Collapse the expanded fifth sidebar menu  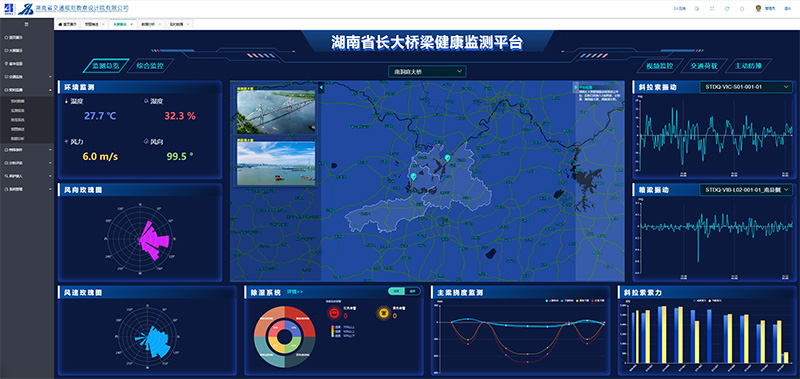tap(27, 90)
